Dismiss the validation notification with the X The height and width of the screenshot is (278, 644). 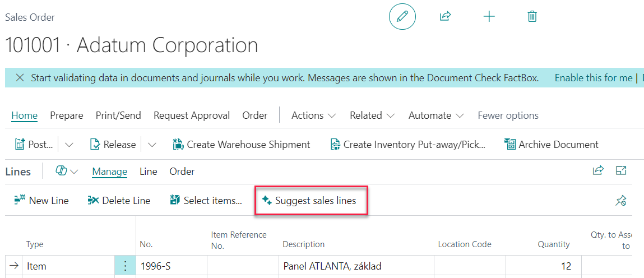pyautogui.click(x=19, y=77)
